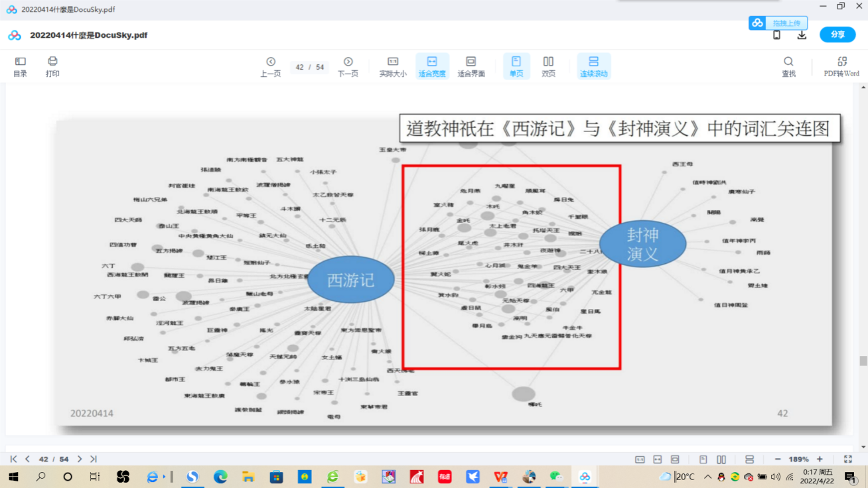Click the download icon beside 分享
868x488 pixels.
[802, 35]
